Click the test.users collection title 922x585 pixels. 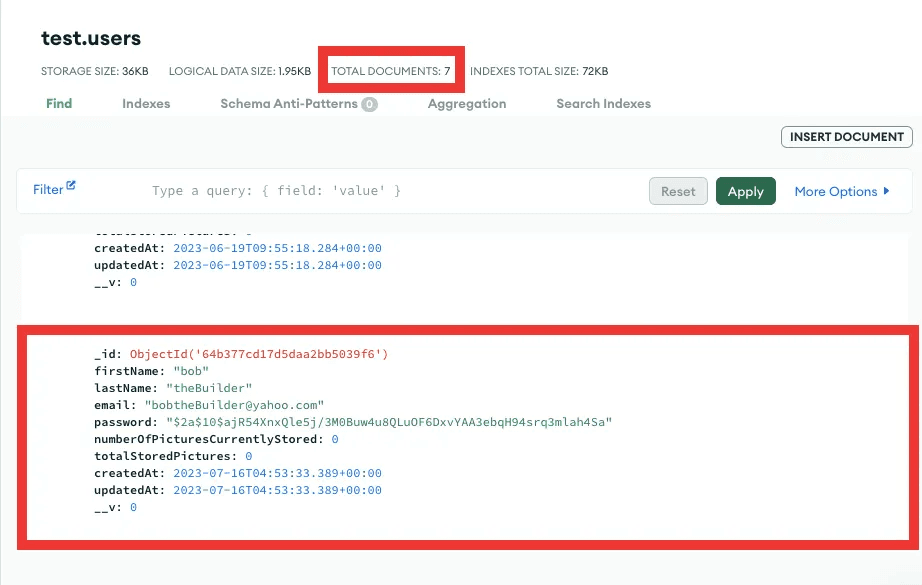pyautogui.click(x=91, y=39)
